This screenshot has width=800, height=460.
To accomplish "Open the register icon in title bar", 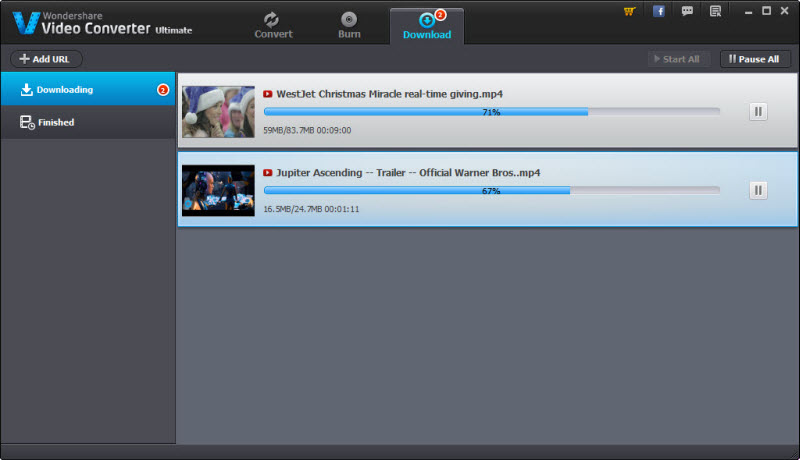I will 715,11.
